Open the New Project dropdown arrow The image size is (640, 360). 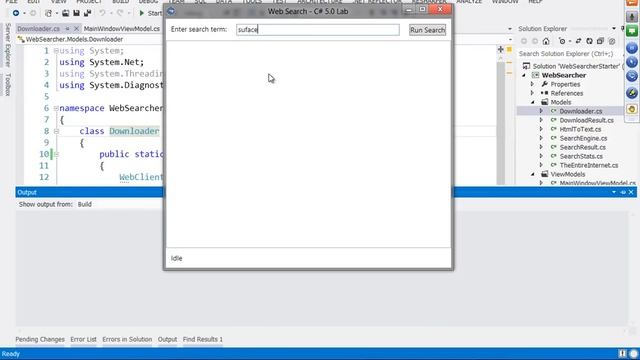coord(56,13)
